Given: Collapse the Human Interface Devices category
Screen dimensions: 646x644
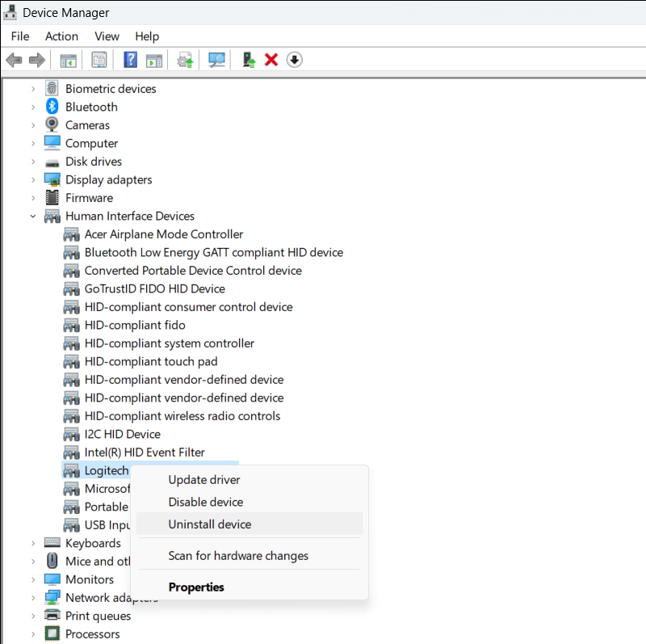Looking at the screenshot, I should pos(33,217).
